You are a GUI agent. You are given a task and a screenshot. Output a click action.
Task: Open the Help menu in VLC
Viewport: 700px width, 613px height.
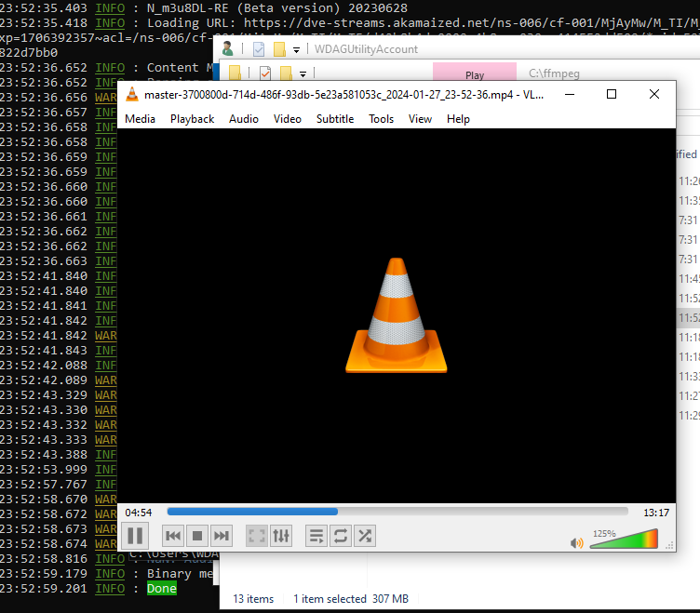[459, 119]
